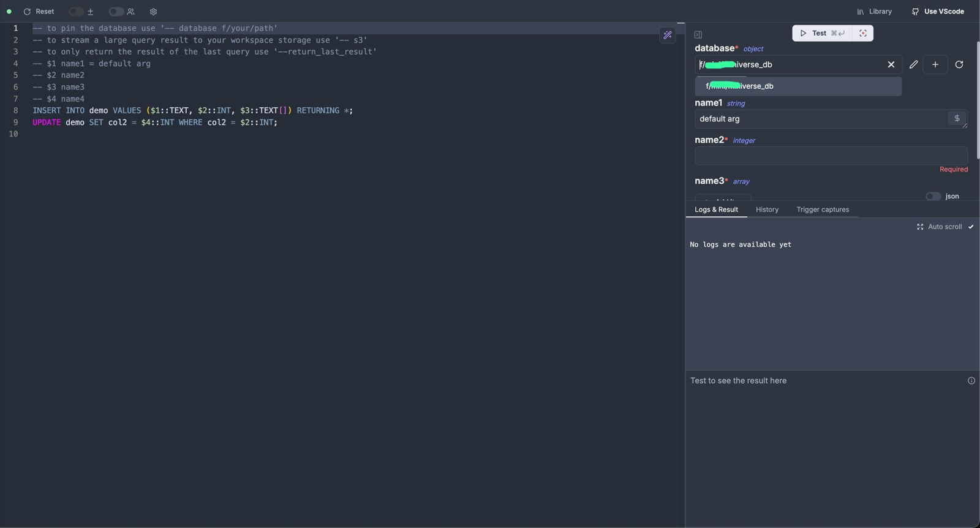Open the Library

tap(874, 12)
